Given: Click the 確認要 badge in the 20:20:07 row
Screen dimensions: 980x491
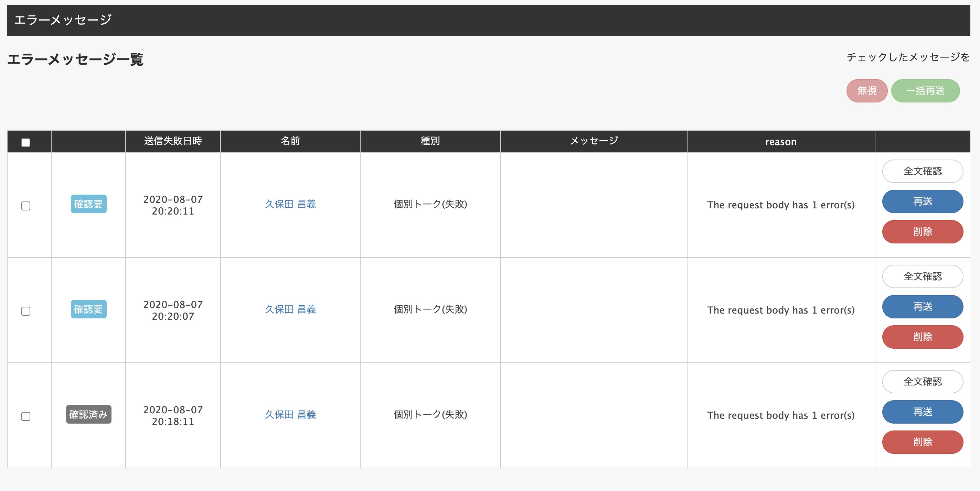Looking at the screenshot, I should pyautogui.click(x=89, y=309).
